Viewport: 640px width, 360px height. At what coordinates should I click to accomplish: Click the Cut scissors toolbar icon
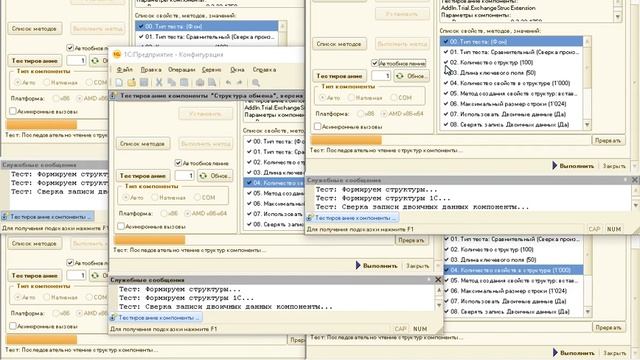tap(159, 82)
